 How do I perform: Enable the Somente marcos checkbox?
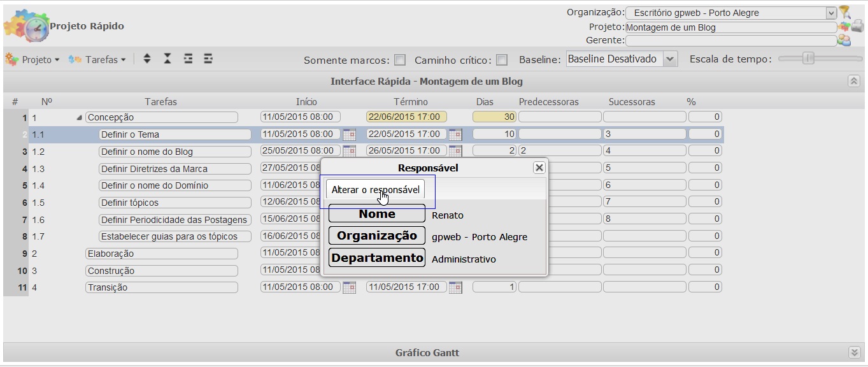400,60
